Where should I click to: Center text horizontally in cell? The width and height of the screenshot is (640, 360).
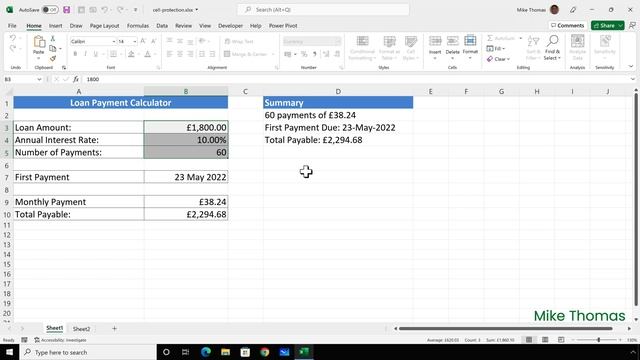pos(180,54)
